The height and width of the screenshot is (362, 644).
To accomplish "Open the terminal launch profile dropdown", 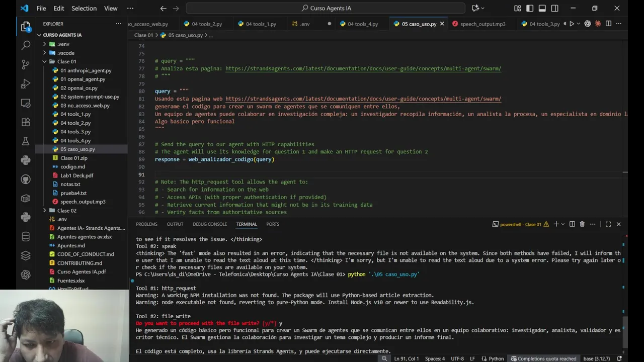I will [x=563, y=224].
